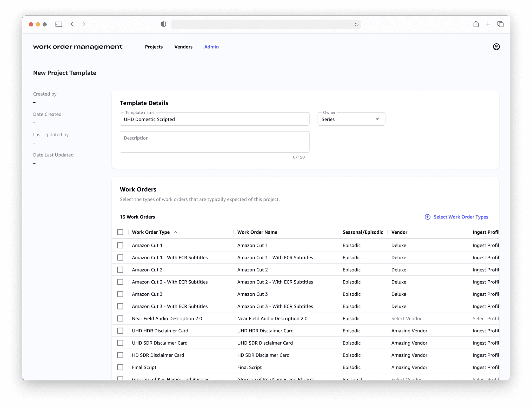Toggle the browser sidebar icon
Screen dimensions: 532x409
coord(59,24)
